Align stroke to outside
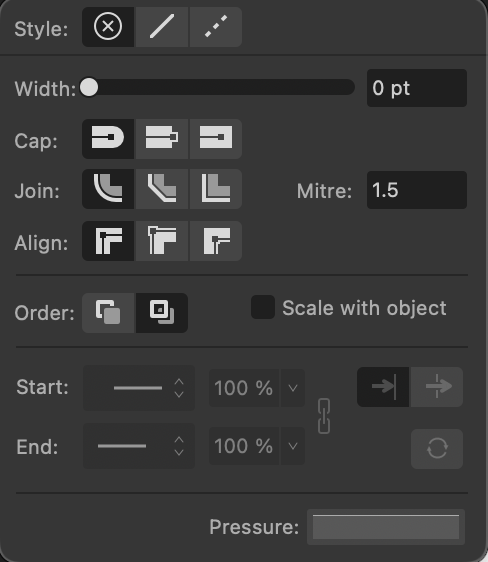This screenshot has width=488, height=562. point(216,241)
